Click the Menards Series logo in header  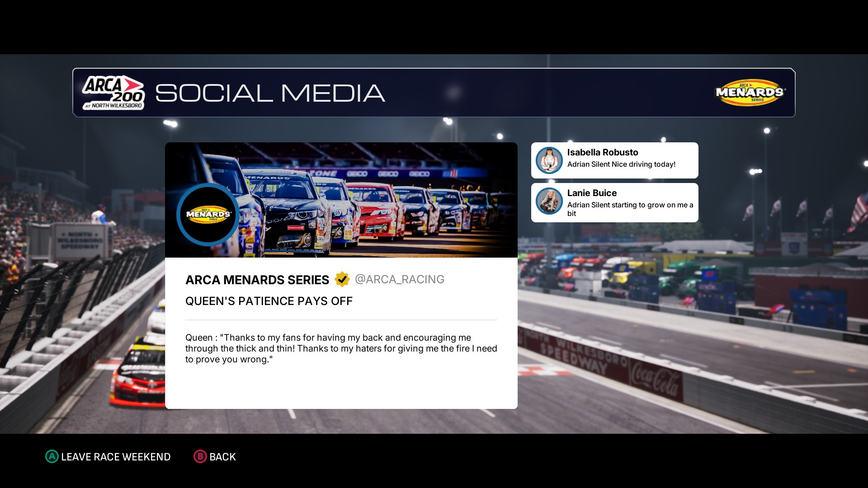click(750, 93)
